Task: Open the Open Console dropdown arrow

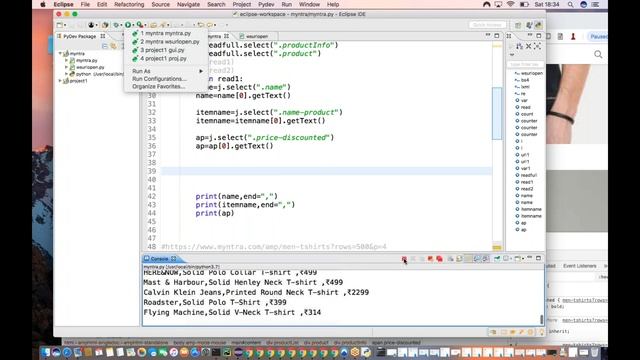Action: pos(523,259)
